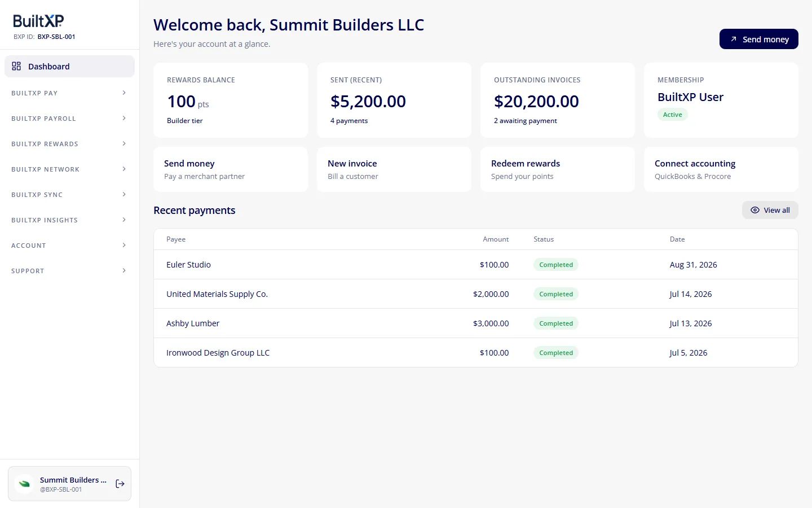Select the Euler Studio payment row
Image resolution: width=812 pixels, height=508 pixels.
coord(476,265)
